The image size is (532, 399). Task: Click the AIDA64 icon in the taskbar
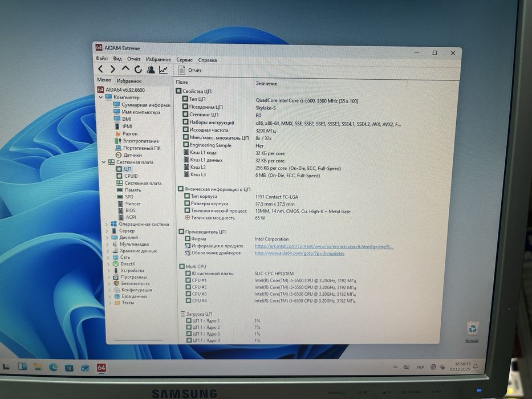pyautogui.click(x=101, y=368)
